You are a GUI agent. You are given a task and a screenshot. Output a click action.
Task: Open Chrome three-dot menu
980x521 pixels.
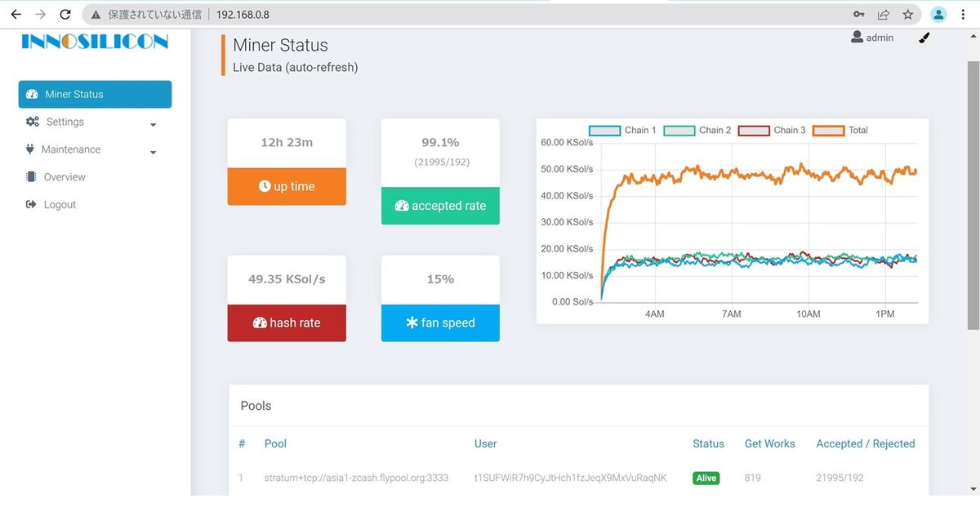pyautogui.click(x=964, y=15)
